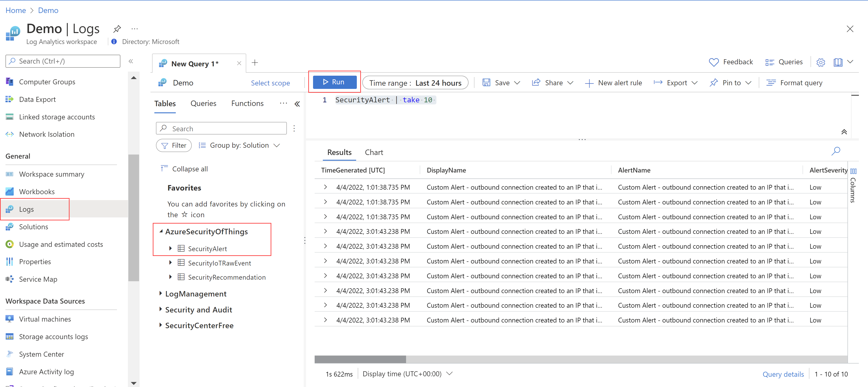Open the Columns panel icon
Image resolution: width=868 pixels, height=387 pixels.
pyautogui.click(x=853, y=171)
